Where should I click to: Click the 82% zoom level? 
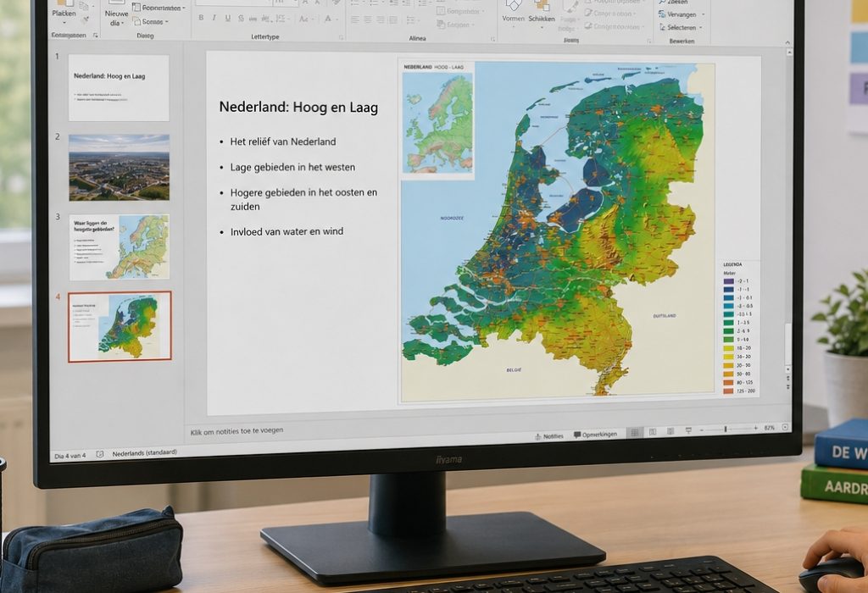(770, 428)
